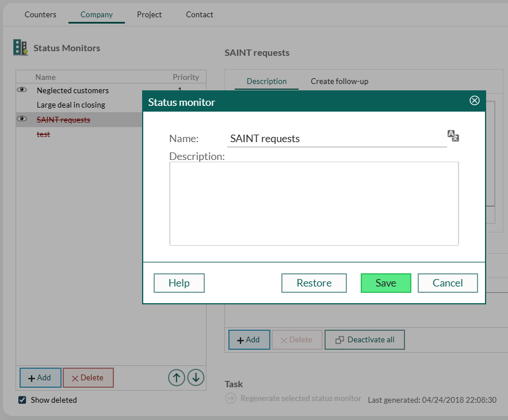Toggle eye icon for Neglected customers
This screenshot has width=508, height=420.
point(22,90)
